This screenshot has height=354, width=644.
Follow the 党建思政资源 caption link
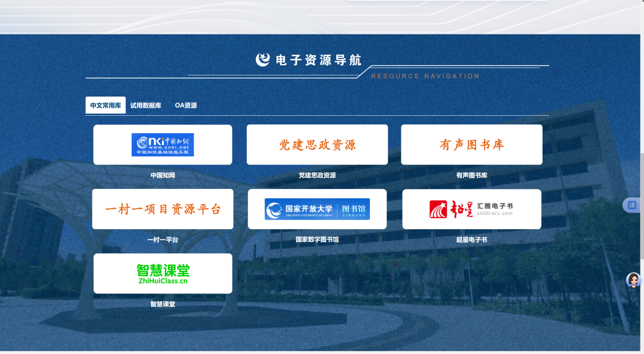[x=317, y=175]
